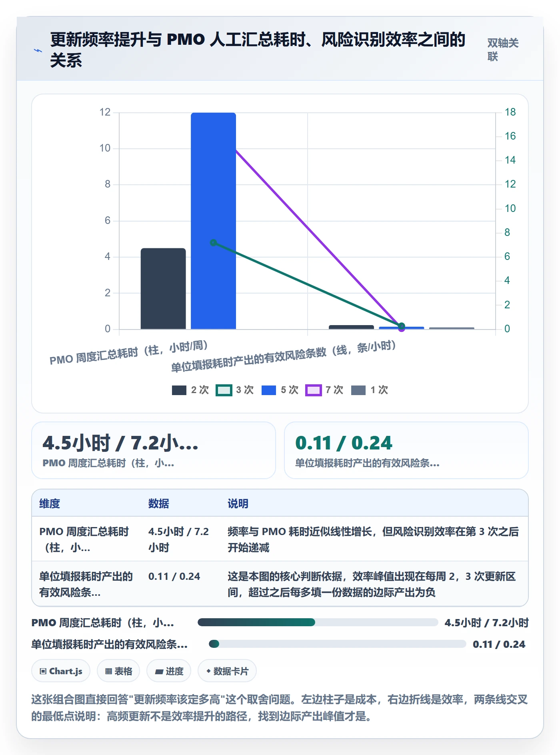Click the 单位填报耗时 progress bar
Screen dimensions: 560x755
point(338,644)
